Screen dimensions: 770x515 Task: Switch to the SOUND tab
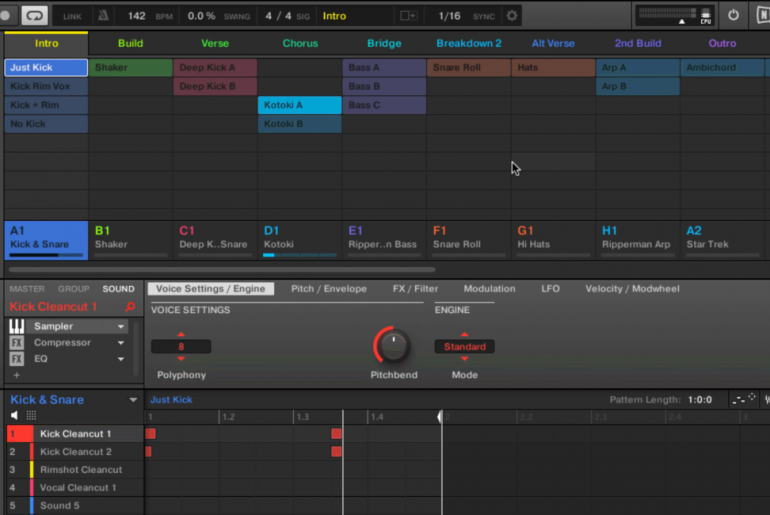click(118, 289)
